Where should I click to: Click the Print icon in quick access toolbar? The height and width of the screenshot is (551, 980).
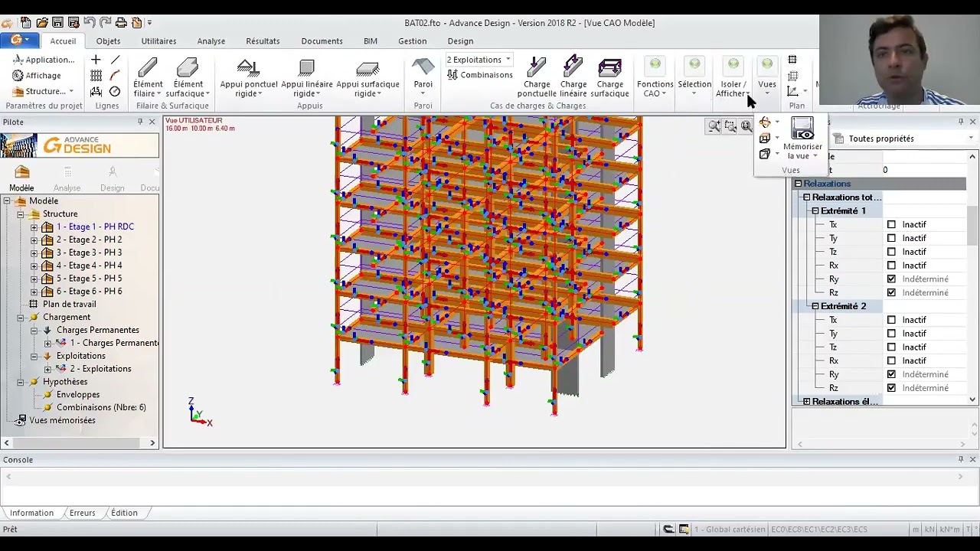[x=121, y=22]
